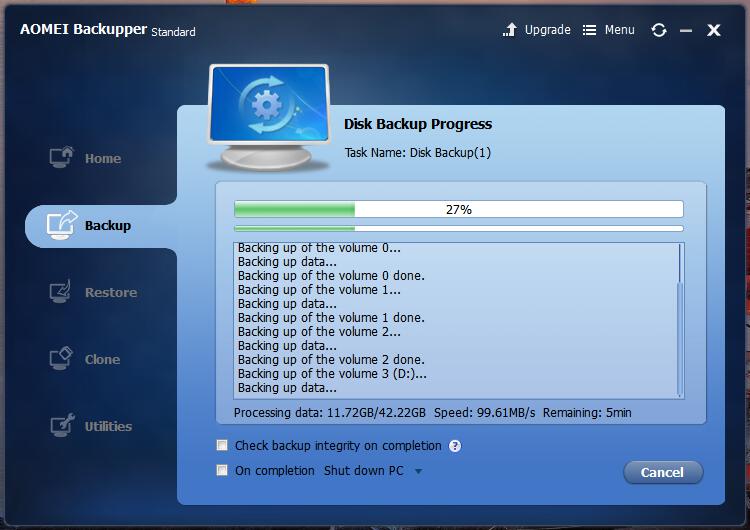Cancel the disk backup
Screen dimensions: 750x530
663,473
